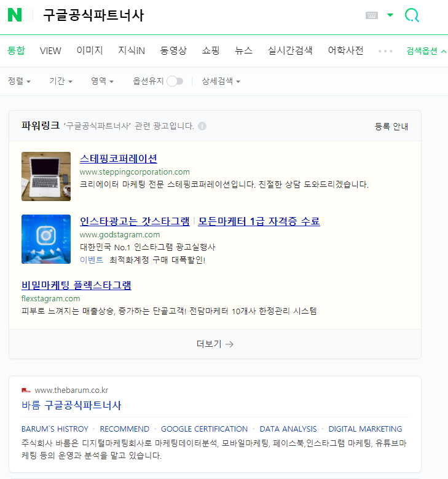Viewport: 448px width, 479px height.
Task: Click the 피부로 느껴지는 매출상승 description
Action: tap(169, 311)
